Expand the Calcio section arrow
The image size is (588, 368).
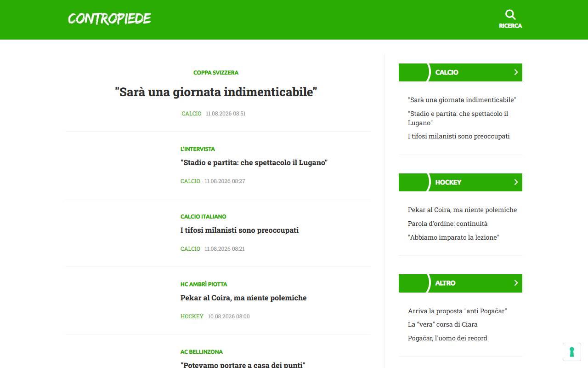(x=516, y=72)
